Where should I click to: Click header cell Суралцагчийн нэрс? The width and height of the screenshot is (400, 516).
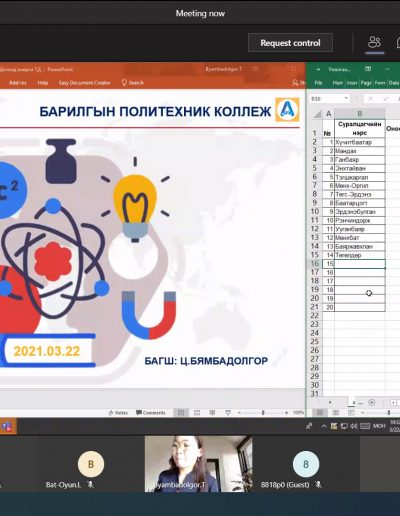pyautogui.click(x=360, y=128)
